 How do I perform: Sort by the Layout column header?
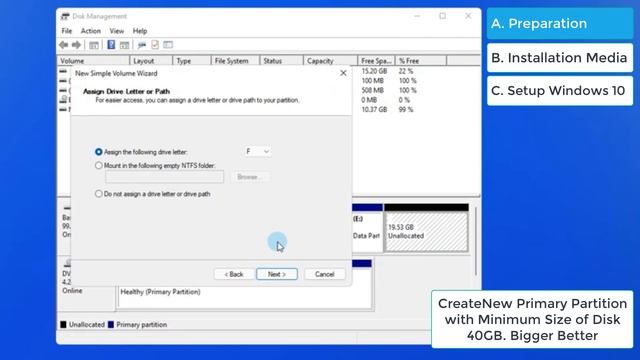pyautogui.click(x=151, y=61)
